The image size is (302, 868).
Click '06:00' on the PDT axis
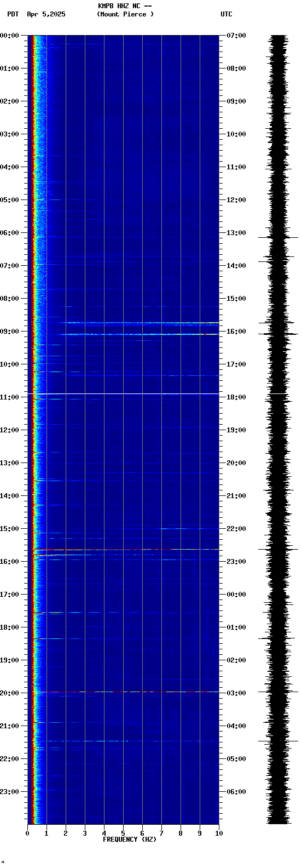[x=9, y=233]
